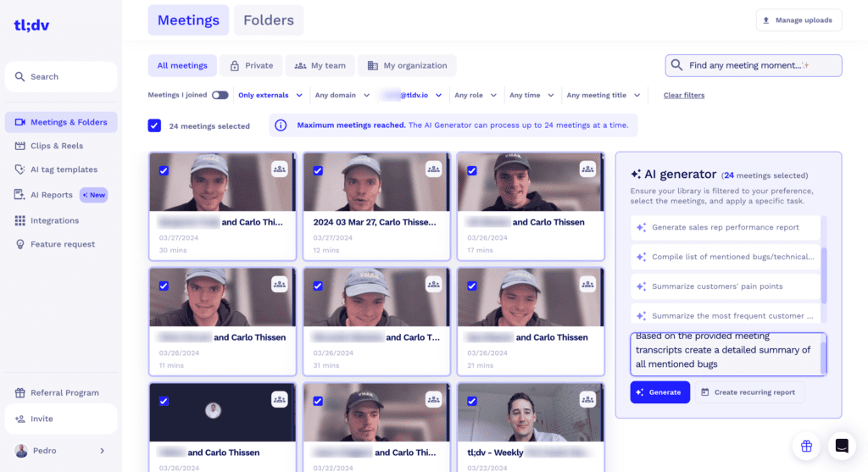Viewport: 868px width, 472px height.
Task: Click the gift icon in bottom corner
Action: [x=806, y=445]
